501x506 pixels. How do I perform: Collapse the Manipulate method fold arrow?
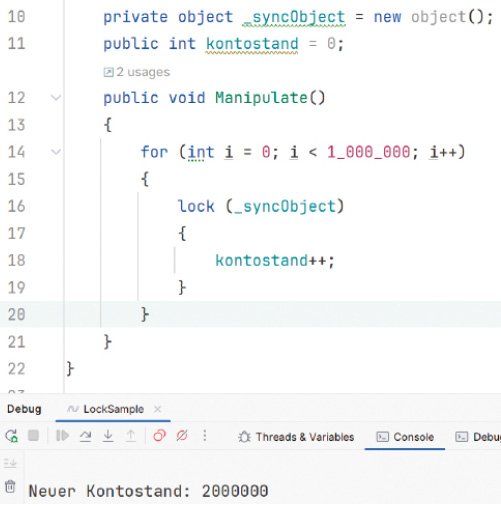point(56,98)
